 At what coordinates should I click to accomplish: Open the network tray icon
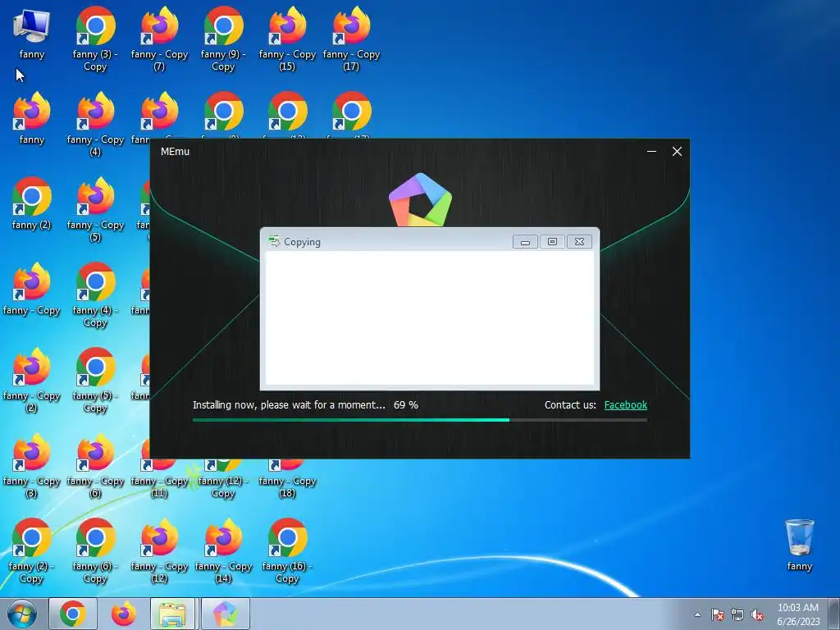tap(737, 614)
